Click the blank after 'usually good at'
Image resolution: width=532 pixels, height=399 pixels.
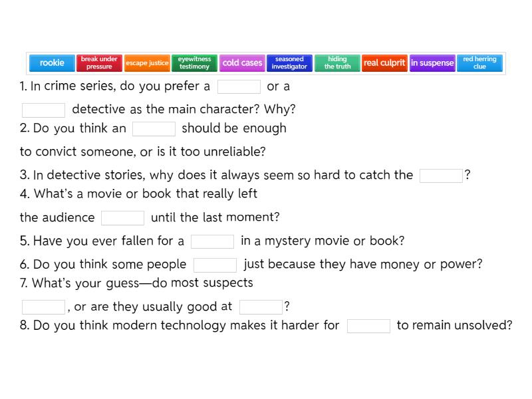tap(261, 307)
